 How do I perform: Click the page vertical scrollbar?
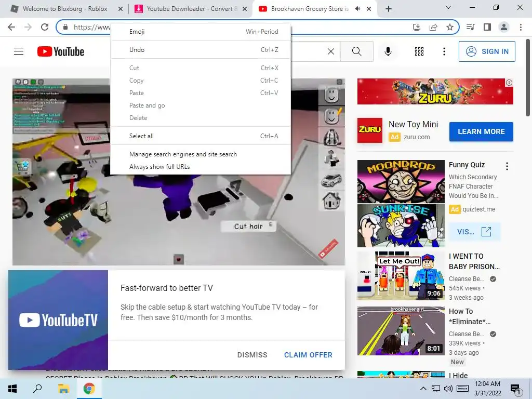pos(528,78)
